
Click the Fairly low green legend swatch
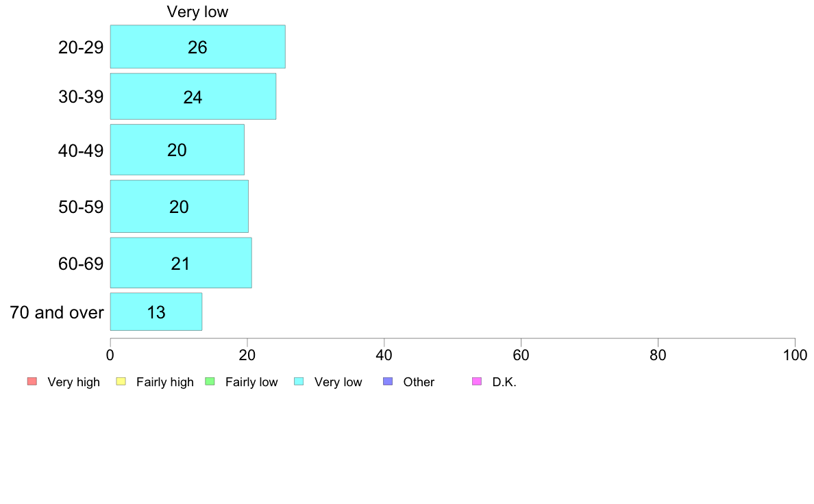click(x=210, y=381)
